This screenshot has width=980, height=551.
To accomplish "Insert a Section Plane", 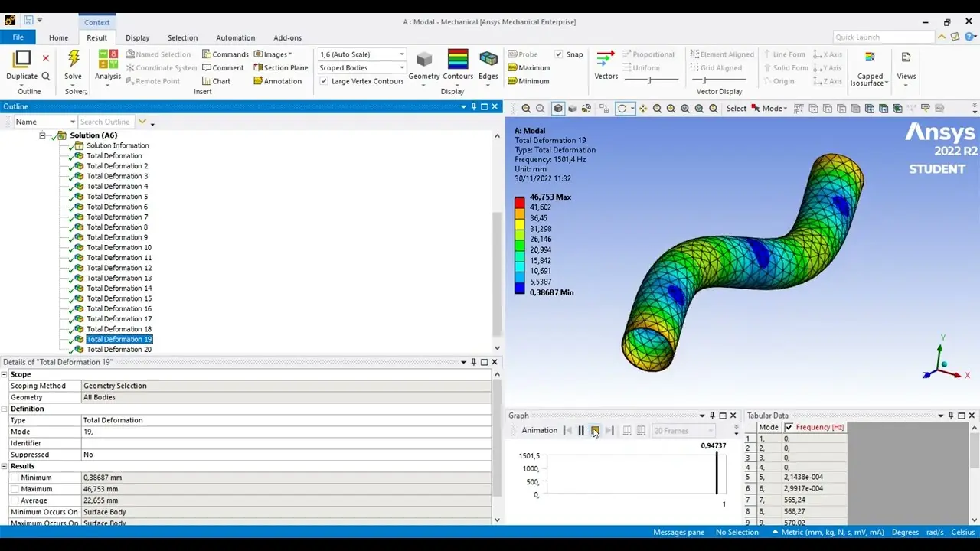I will click(280, 67).
